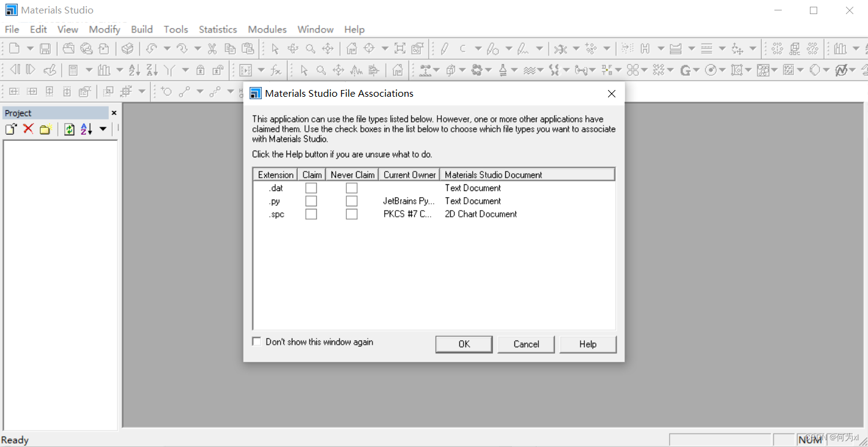868x447 pixels.
Task: Click the Adjust Hydrogen H icon
Action: [x=645, y=48]
